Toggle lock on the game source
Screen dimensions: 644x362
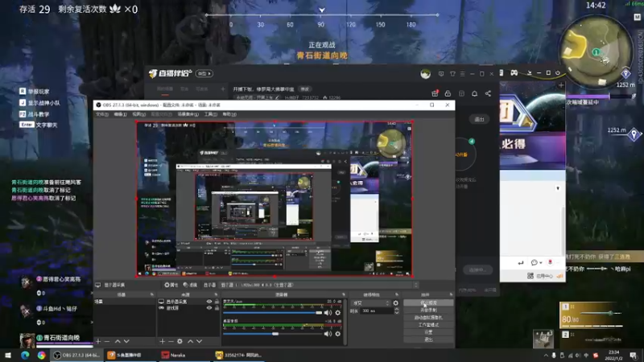pyautogui.click(x=217, y=308)
